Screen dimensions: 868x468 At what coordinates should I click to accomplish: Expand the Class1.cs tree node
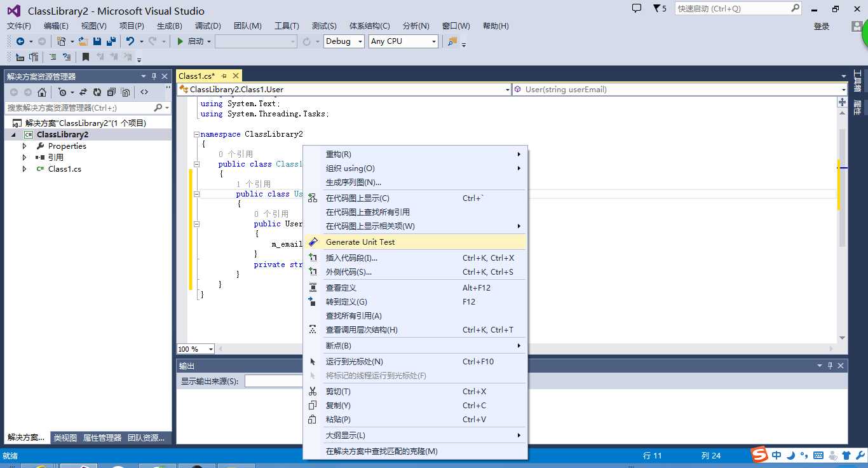(25, 169)
